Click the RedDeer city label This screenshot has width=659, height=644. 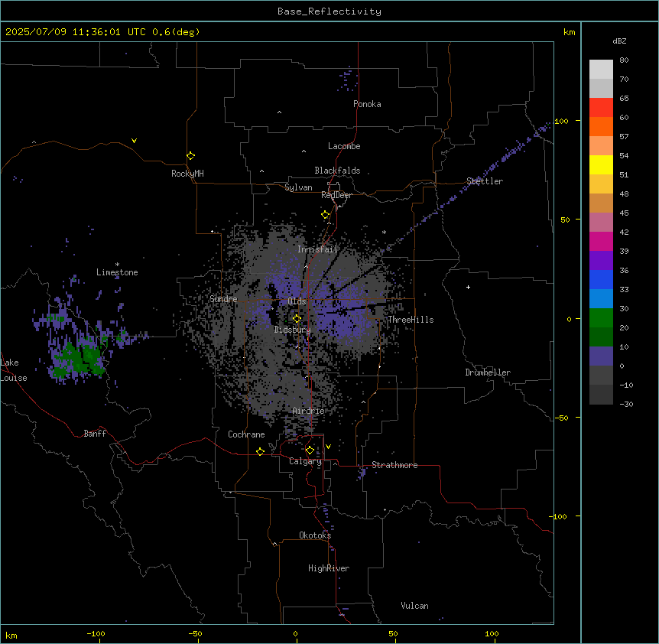click(336, 195)
